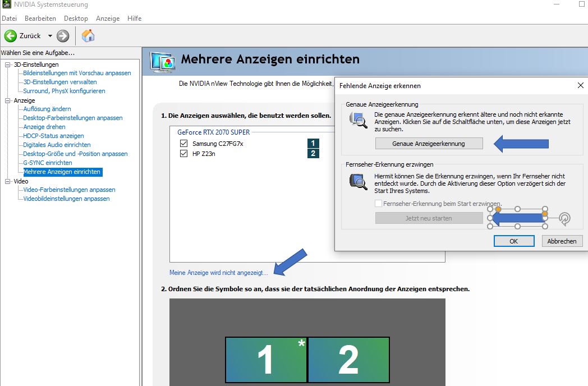Confirm the dialog with OK
The image size is (588, 386).
pos(514,241)
